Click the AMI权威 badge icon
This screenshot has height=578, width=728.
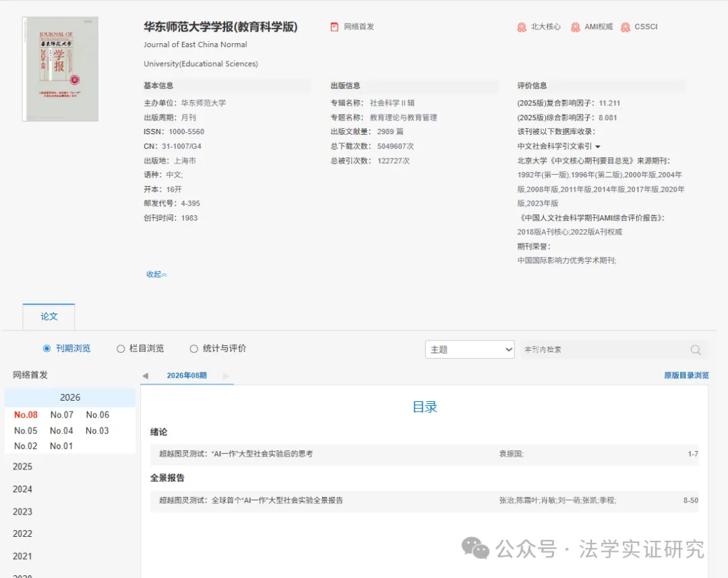click(575, 28)
